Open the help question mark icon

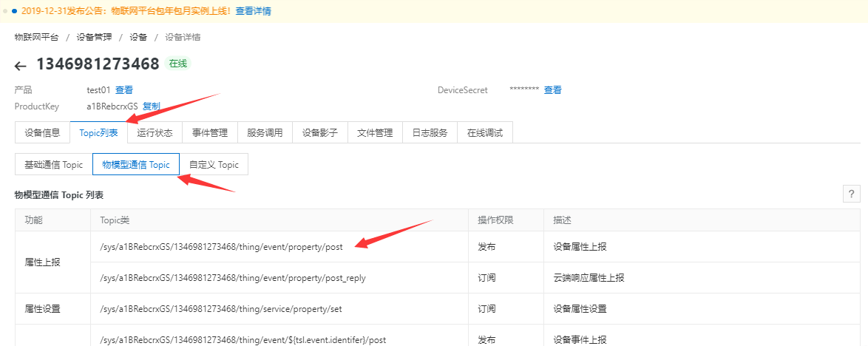852,194
